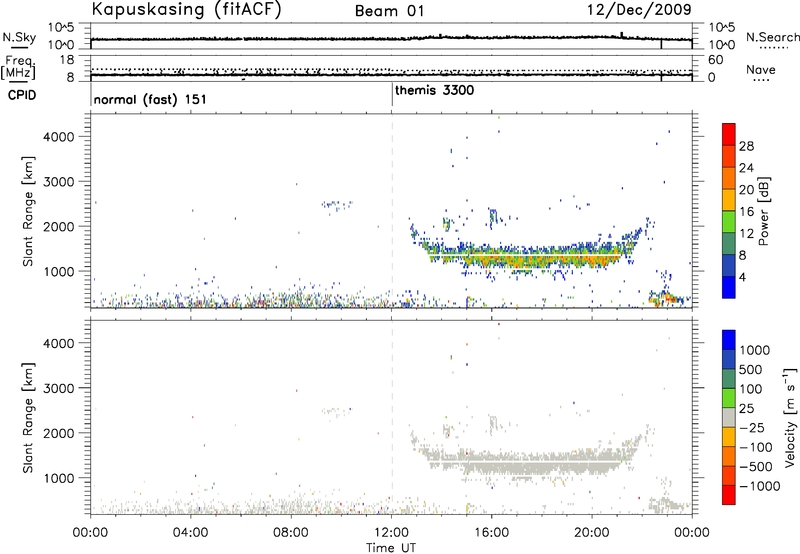Click the 'themis 3300' CPID text
Image resolution: width=800 pixels, height=554 pixels.
434,91
